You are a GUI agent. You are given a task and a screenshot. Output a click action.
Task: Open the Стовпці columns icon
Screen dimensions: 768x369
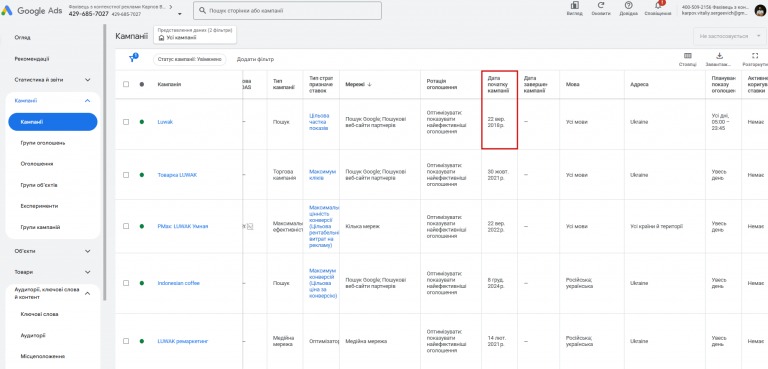tap(688, 56)
